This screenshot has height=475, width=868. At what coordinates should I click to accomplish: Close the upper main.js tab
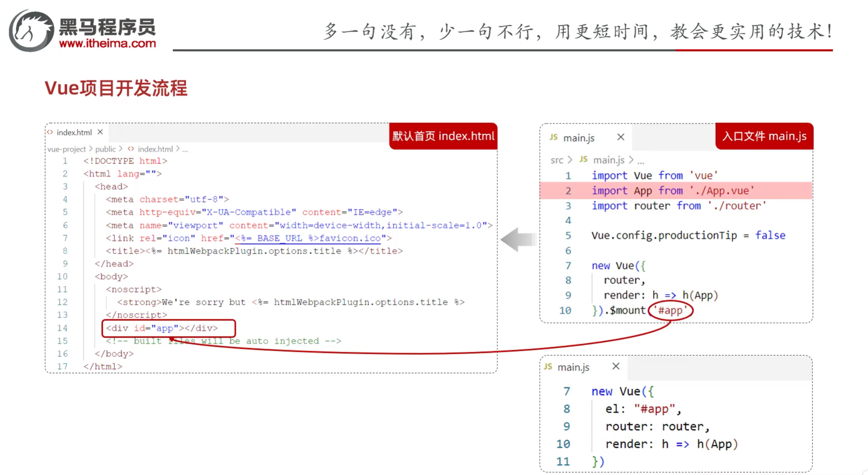[x=620, y=137]
